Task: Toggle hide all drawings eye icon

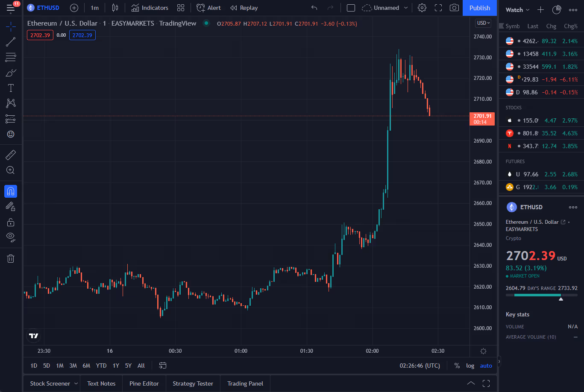Action: pyautogui.click(x=11, y=237)
